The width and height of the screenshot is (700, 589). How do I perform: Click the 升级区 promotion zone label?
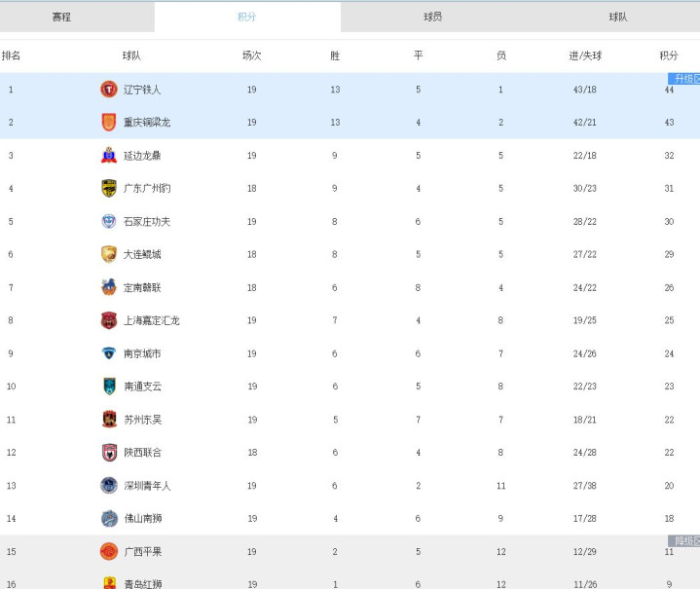[683, 79]
